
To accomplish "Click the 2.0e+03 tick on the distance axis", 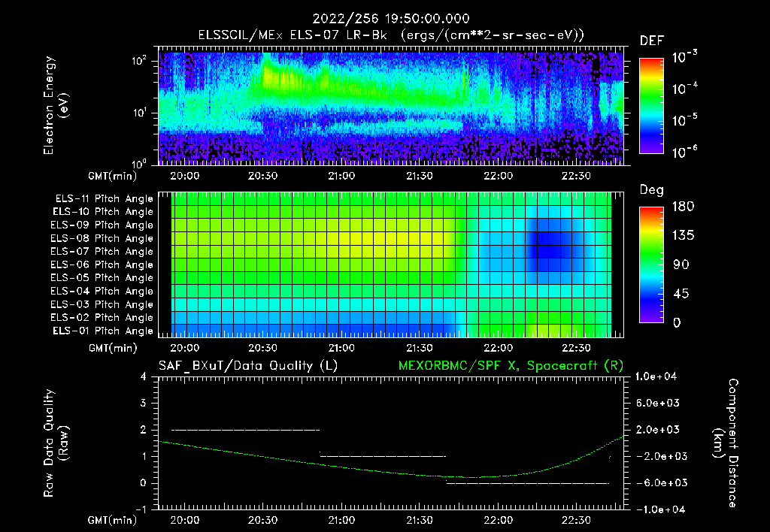I will 657,430.
